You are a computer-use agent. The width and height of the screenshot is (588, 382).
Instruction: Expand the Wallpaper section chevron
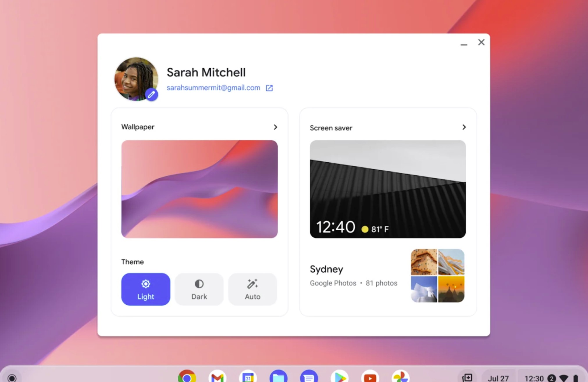(x=275, y=127)
